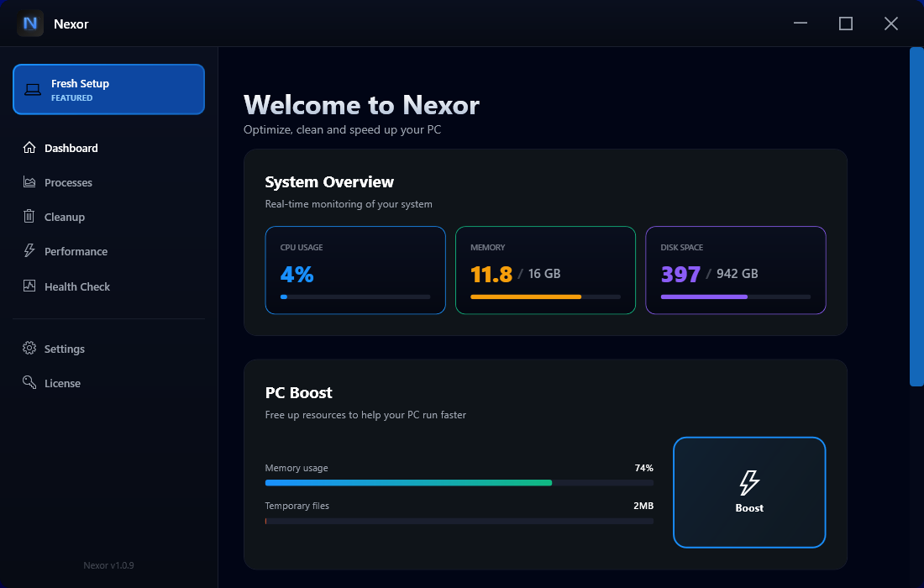Open the Processes panel icon
The width and height of the screenshot is (924, 588).
[28, 182]
